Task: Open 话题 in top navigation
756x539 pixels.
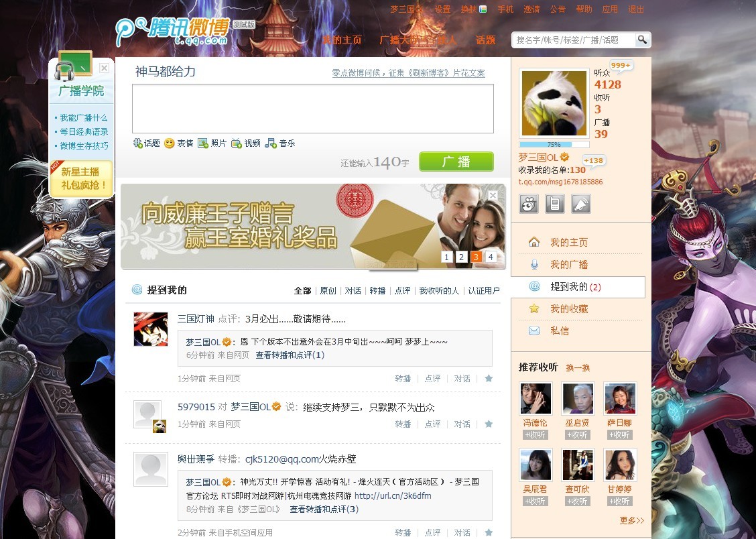Action: [x=485, y=40]
